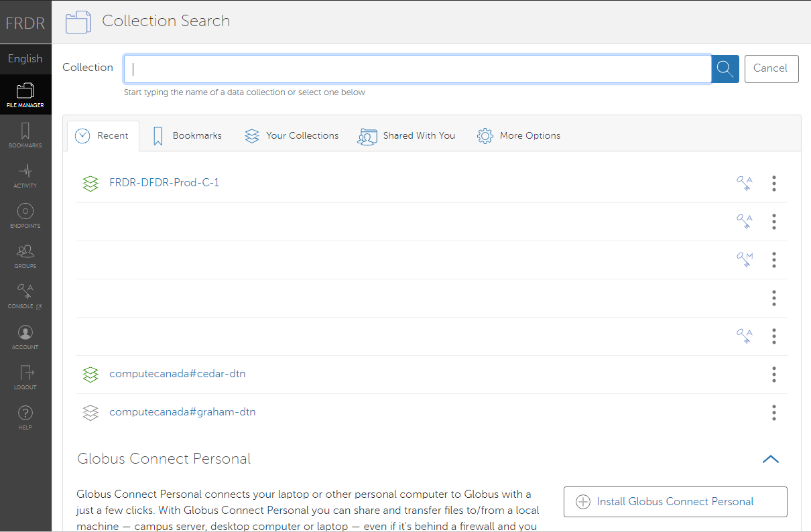
Task: Change the language from English
Action: (x=25, y=59)
